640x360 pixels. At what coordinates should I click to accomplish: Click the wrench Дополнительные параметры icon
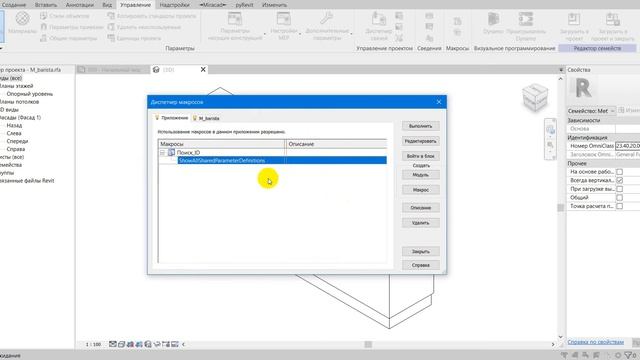coord(327,19)
